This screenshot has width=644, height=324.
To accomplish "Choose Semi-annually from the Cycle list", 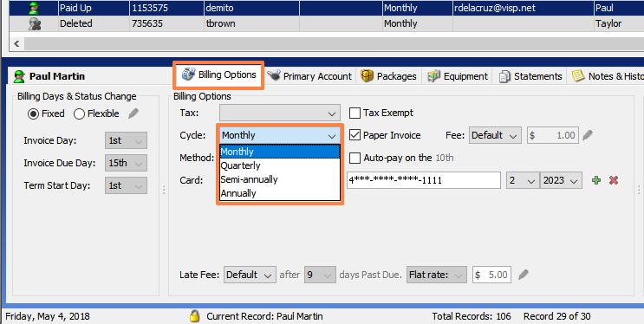I will [280, 179].
